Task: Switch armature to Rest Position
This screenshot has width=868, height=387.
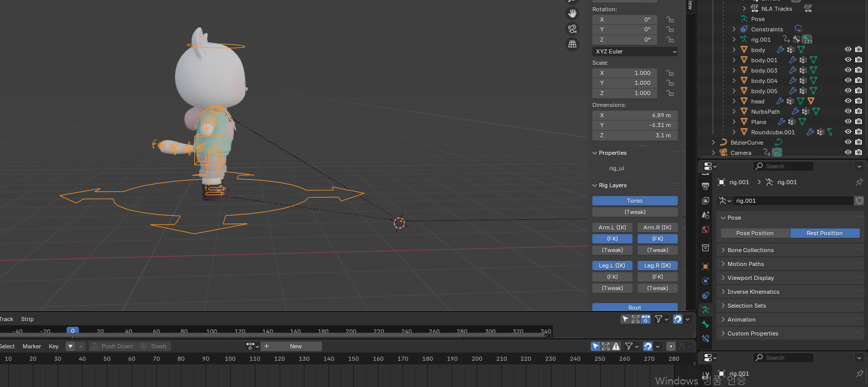Action: click(x=824, y=233)
